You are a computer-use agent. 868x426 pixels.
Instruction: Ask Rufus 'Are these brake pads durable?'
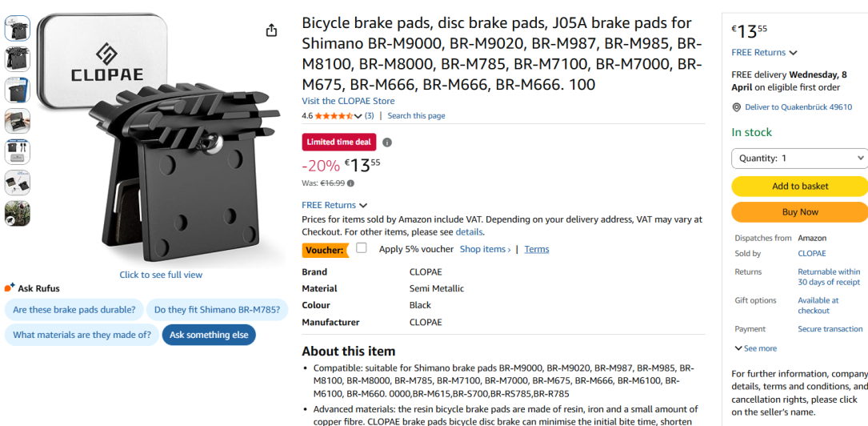(74, 310)
